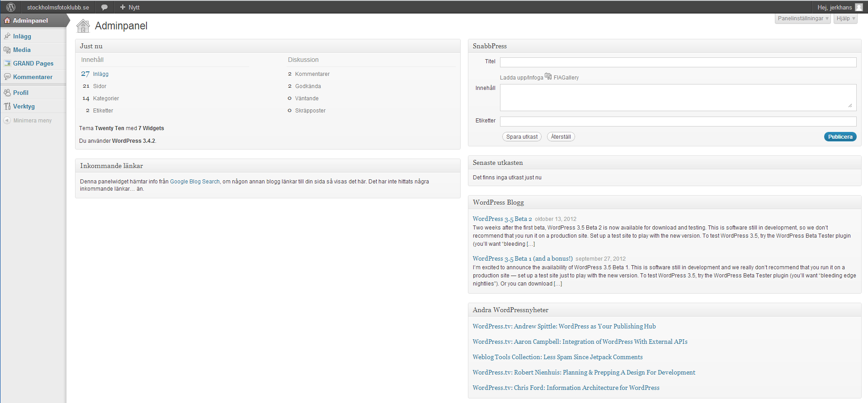Open the 14 Kategorier link
The width and height of the screenshot is (868, 403).
[100, 98]
